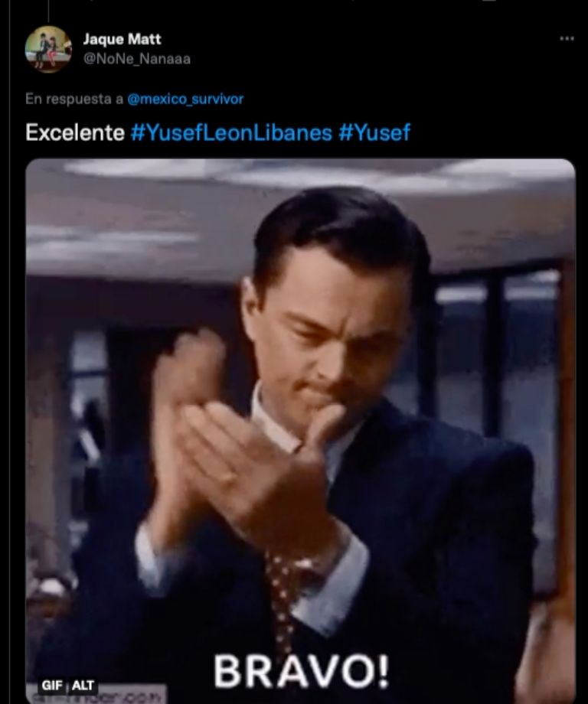
Task: Click the thread connector line above avatar
Action: click(48, 11)
